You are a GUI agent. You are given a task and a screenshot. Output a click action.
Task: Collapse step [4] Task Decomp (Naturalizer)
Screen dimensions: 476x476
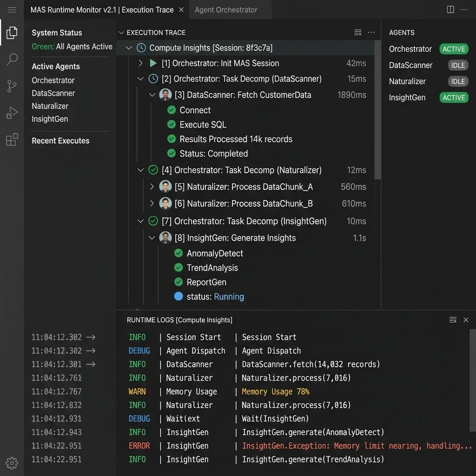(140, 170)
